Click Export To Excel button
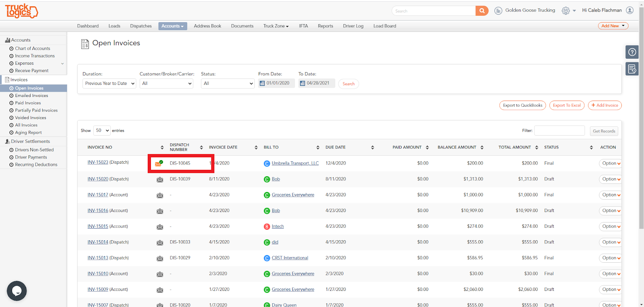The height and width of the screenshot is (307, 644). (x=567, y=105)
